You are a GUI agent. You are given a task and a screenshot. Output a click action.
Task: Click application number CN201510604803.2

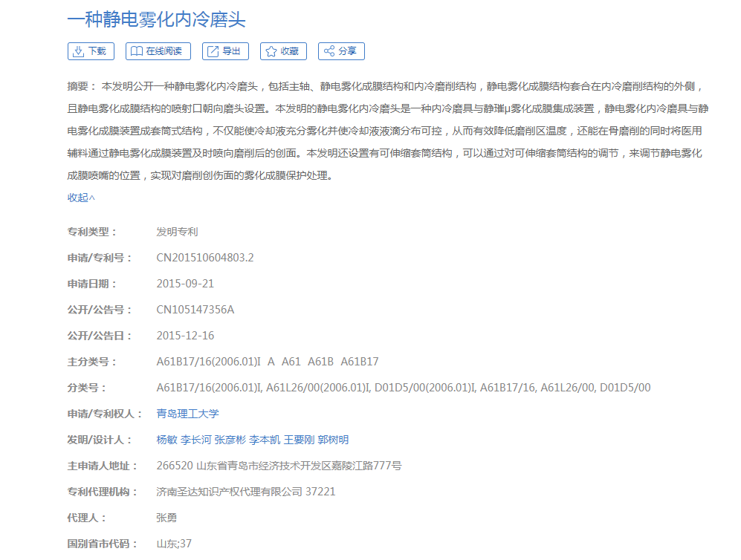pos(204,258)
